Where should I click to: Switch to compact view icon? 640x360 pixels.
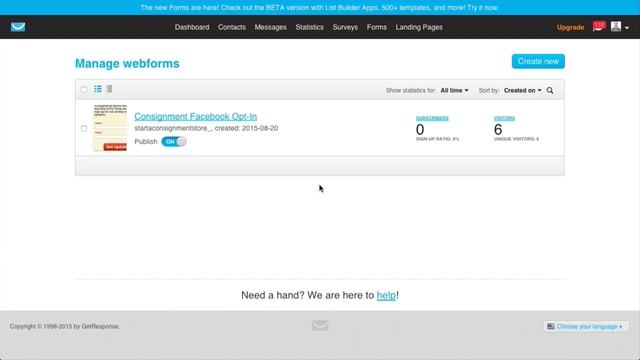(x=109, y=89)
